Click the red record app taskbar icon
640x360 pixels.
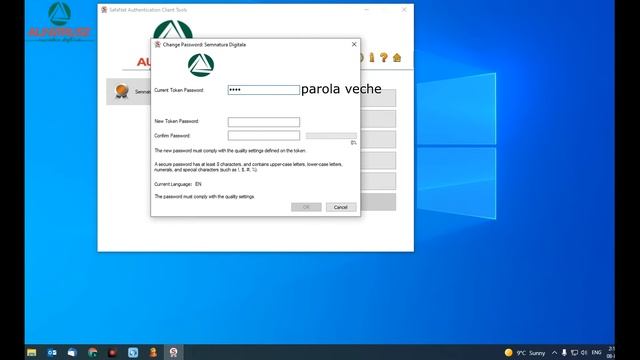(113, 352)
